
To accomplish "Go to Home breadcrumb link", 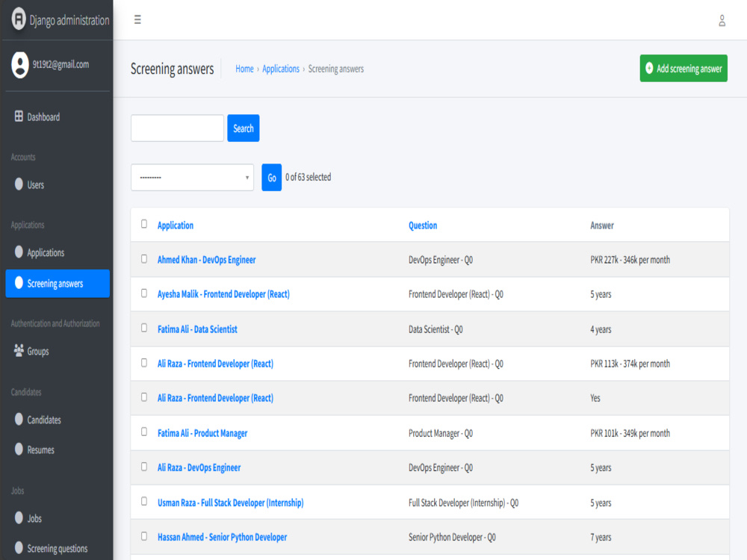I will pos(244,69).
